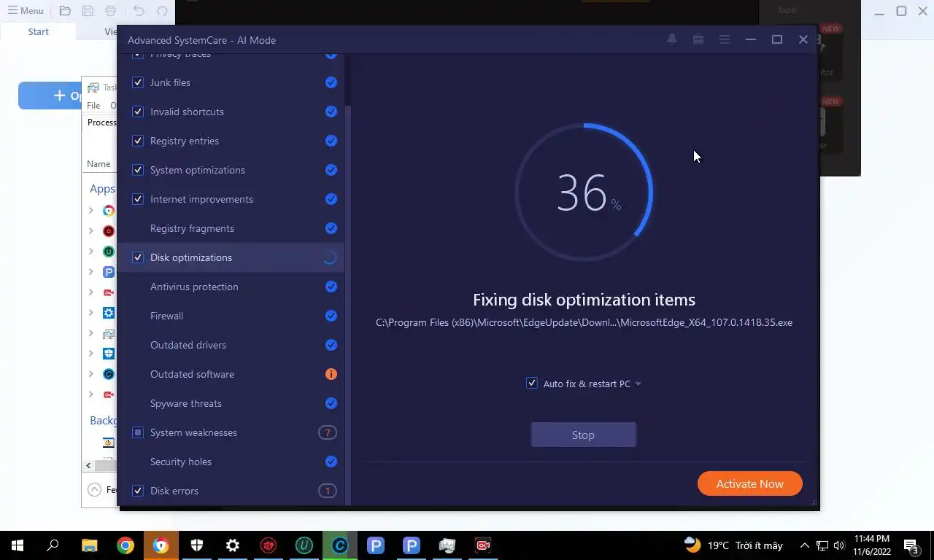Toggle the System weaknesses checkbox

(138, 432)
